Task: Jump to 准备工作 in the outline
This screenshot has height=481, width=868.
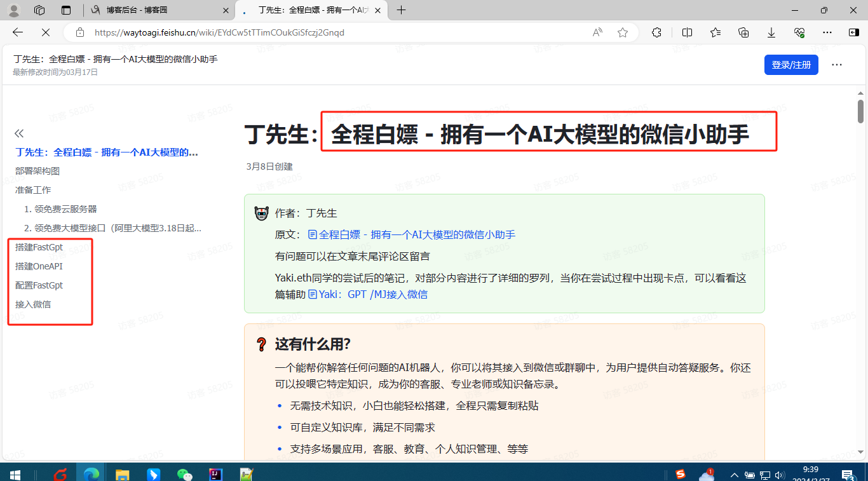Action: (33, 190)
